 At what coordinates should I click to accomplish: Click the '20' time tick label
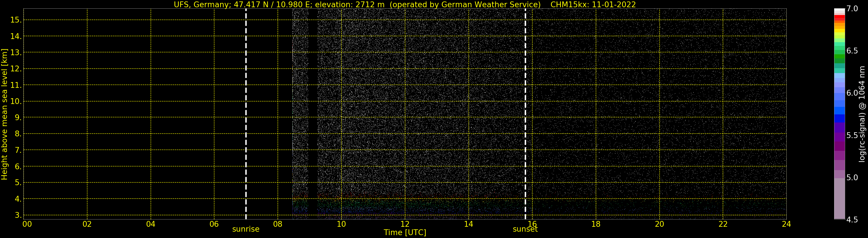click(659, 224)
